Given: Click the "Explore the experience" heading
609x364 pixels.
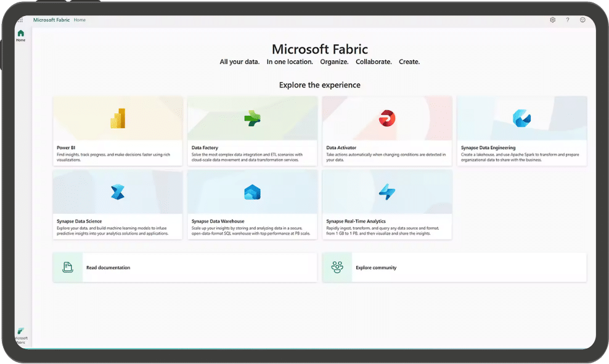Looking at the screenshot, I should pyautogui.click(x=320, y=85).
